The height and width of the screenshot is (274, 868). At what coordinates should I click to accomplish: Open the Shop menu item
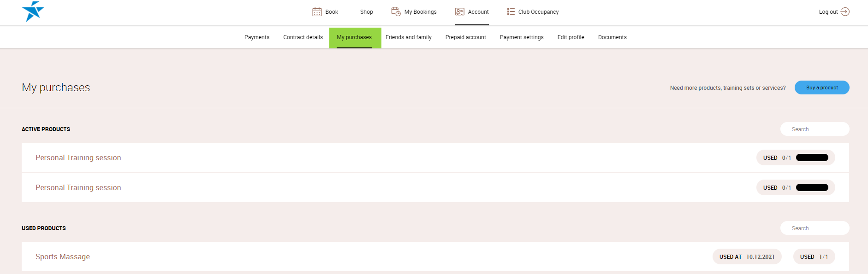366,12
